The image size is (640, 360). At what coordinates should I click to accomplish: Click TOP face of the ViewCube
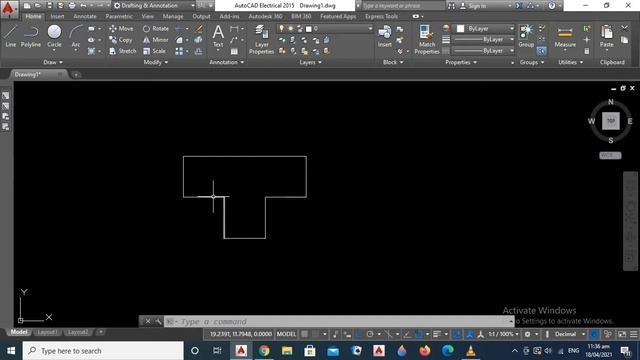[x=611, y=121]
